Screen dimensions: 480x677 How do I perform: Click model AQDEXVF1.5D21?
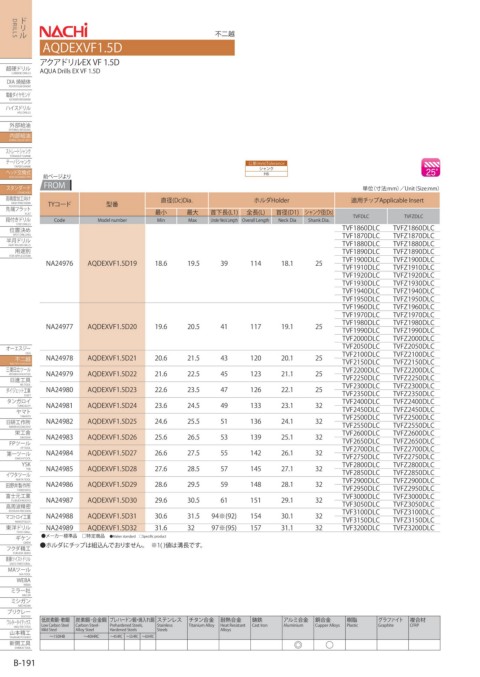click(x=112, y=358)
